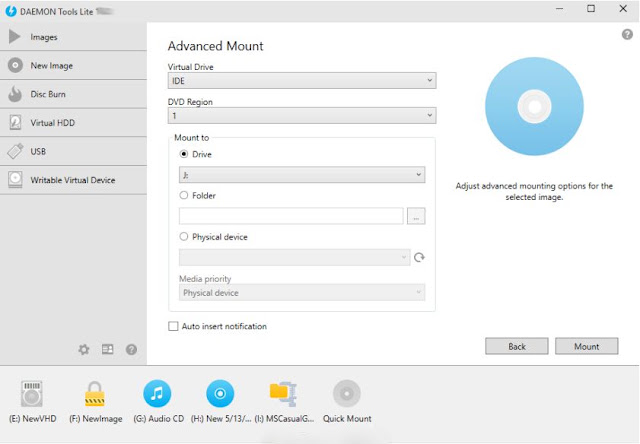The width and height of the screenshot is (640, 444).
Task: Click the "Quick Mount" caption
Action: pyautogui.click(x=347, y=419)
